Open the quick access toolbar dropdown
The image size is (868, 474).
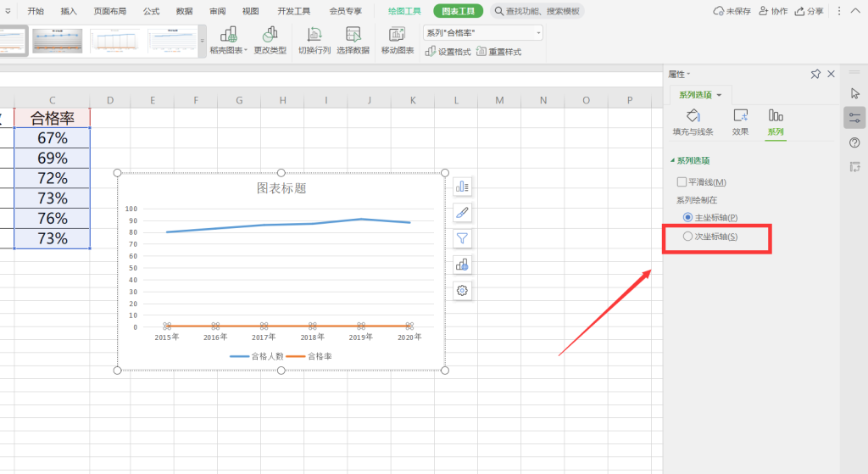point(8,11)
